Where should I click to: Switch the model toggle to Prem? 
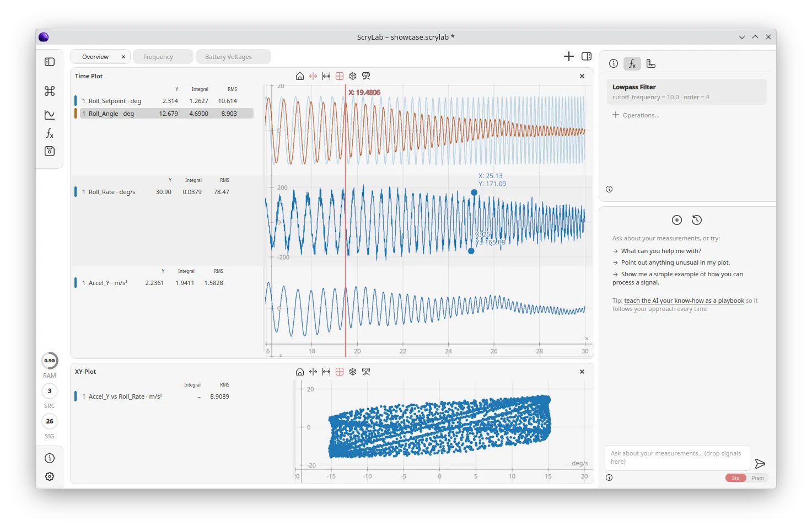(x=758, y=478)
